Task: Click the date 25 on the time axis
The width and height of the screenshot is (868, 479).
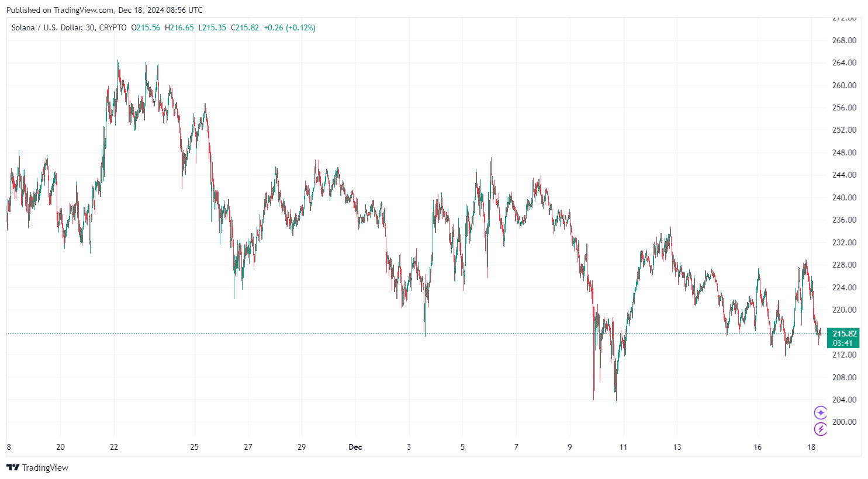Action: [195, 447]
